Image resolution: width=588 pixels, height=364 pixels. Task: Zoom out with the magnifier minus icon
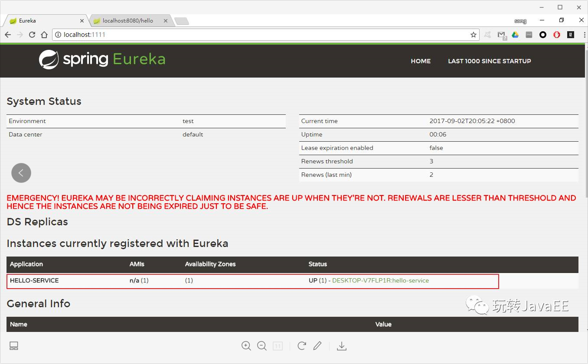click(x=262, y=346)
